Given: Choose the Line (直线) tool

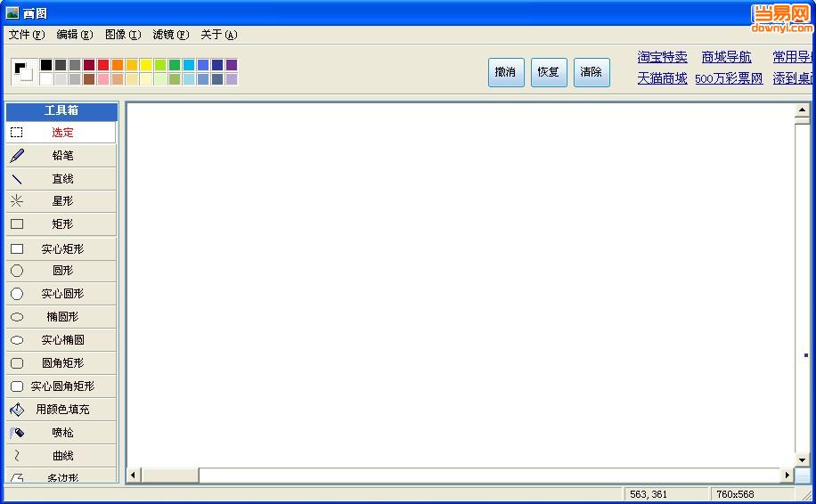Looking at the screenshot, I should tap(61, 179).
